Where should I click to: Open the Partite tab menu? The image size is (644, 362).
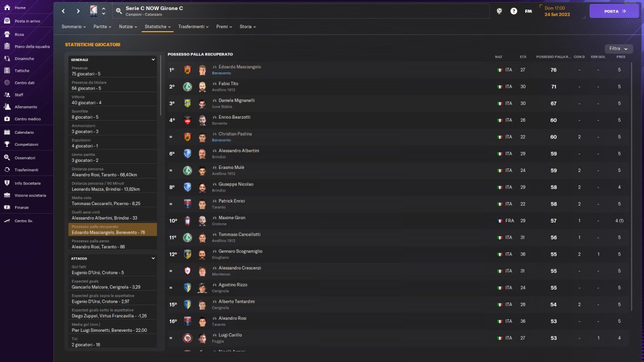tap(103, 27)
